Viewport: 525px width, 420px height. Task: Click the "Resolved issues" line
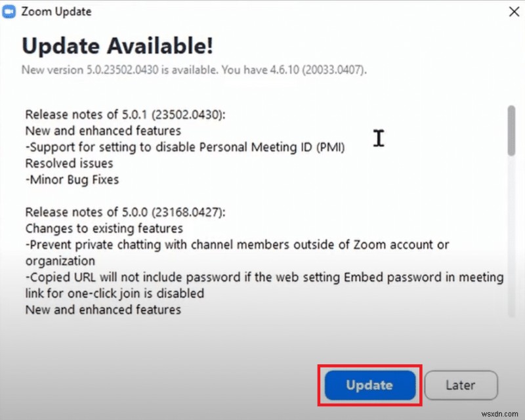click(69, 163)
